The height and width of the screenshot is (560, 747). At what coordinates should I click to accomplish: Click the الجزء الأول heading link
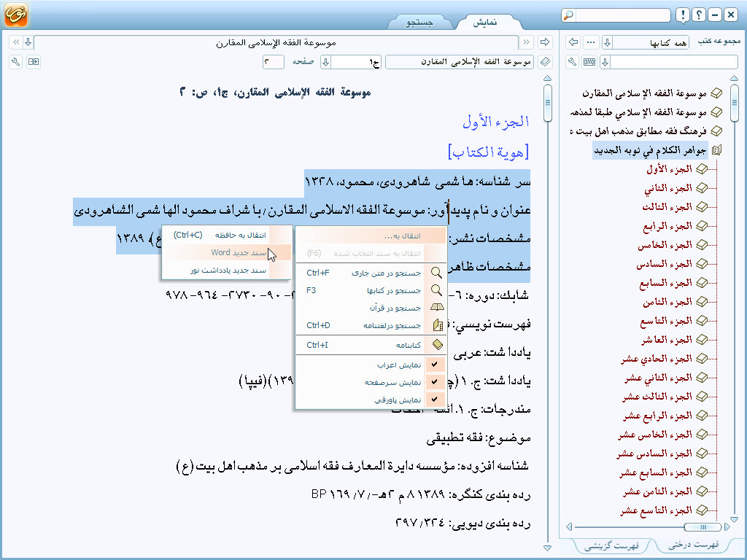point(496,122)
